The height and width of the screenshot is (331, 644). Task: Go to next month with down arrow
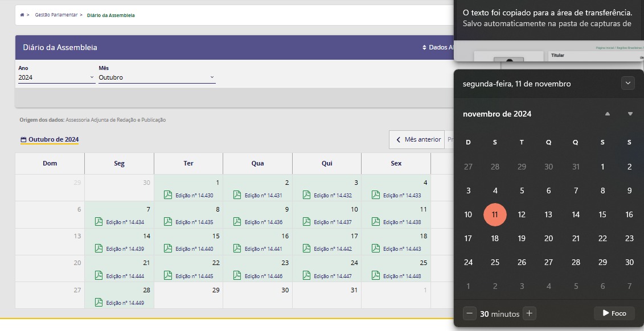[x=630, y=114]
